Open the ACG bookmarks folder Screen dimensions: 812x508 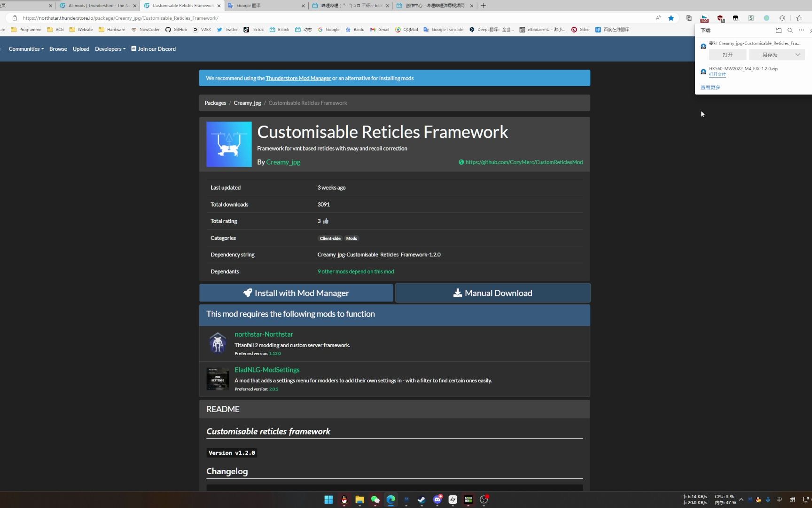55,30
